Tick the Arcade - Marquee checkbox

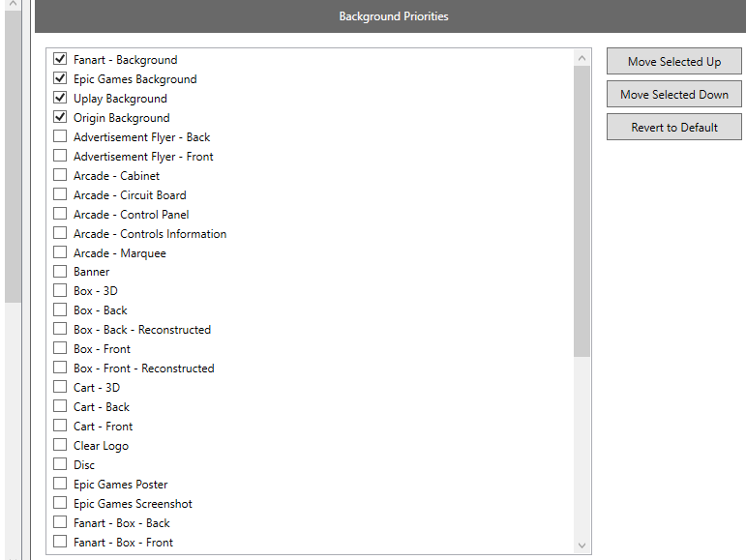coord(60,252)
